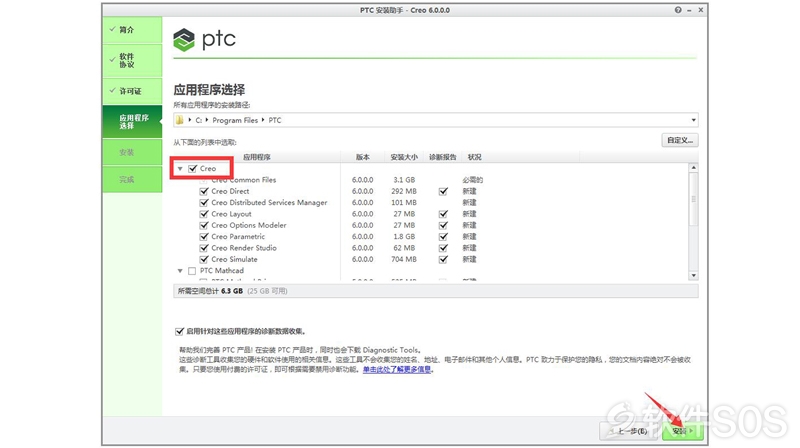This screenshot has height=448, width=800.
Task: Collapse the Creo tree group
Action: coord(180,169)
